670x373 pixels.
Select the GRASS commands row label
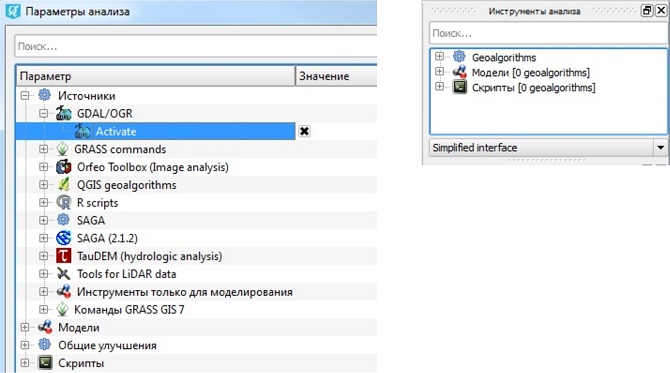(120, 150)
